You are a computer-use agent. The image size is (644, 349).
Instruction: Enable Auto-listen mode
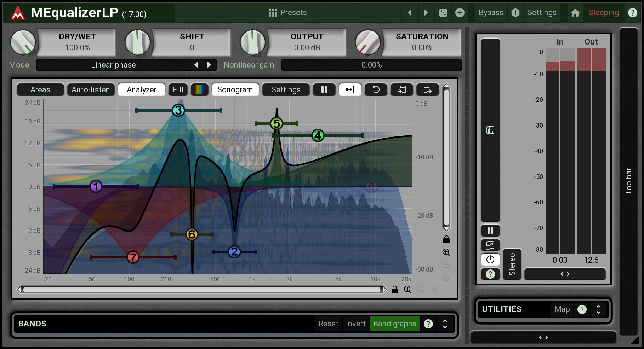pyautogui.click(x=91, y=90)
